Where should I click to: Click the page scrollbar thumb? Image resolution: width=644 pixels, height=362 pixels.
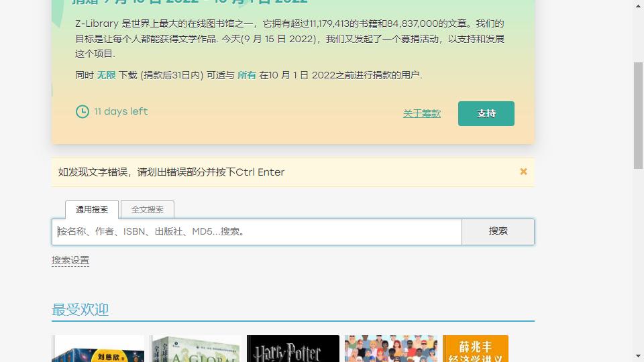[x=638, y=115]
